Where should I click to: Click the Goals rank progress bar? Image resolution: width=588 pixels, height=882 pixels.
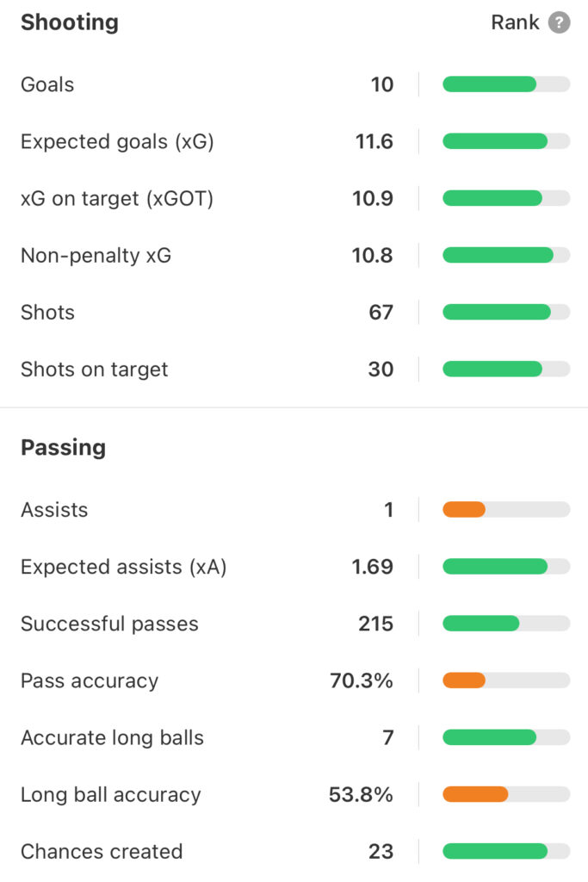[x=506, y=84]
